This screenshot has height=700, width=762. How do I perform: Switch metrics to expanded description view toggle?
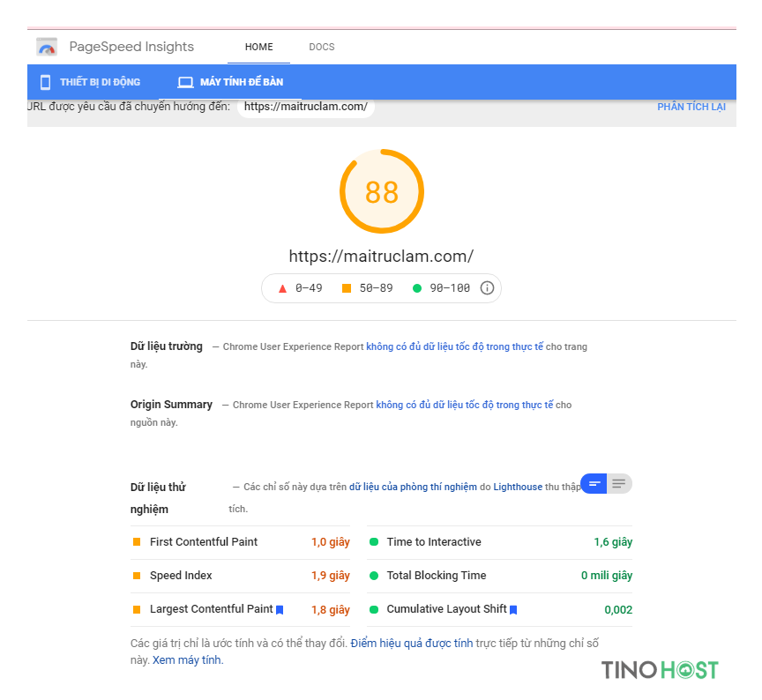(619, 484)
